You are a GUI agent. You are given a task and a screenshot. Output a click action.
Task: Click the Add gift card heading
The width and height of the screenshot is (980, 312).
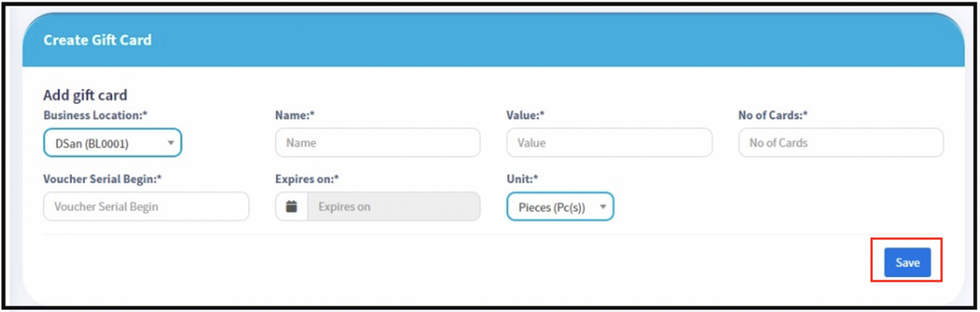(85, 96)
